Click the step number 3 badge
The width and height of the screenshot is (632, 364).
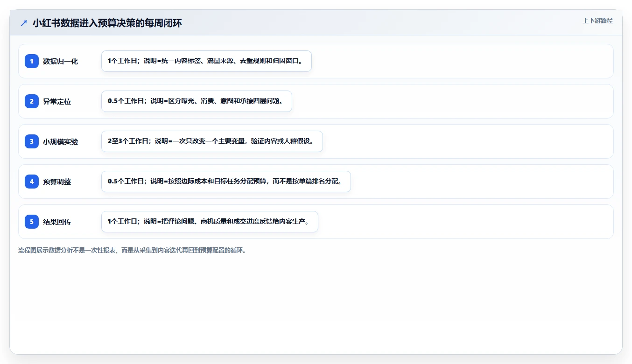[x=32, y=141]
